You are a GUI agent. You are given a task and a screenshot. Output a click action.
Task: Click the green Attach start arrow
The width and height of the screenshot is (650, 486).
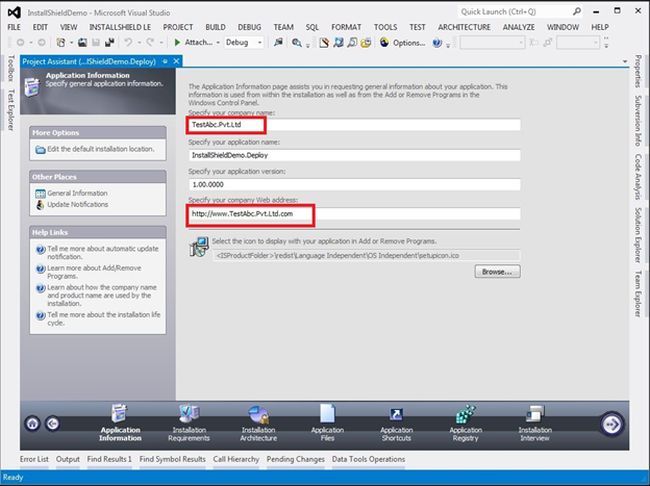pyautogui.click(x=177, y=42)
